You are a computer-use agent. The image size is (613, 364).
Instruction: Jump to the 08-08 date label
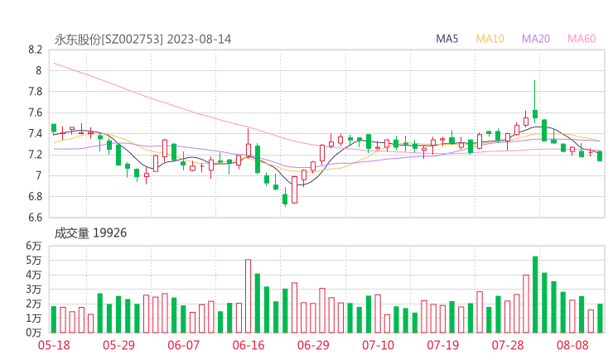click(572, 345)
